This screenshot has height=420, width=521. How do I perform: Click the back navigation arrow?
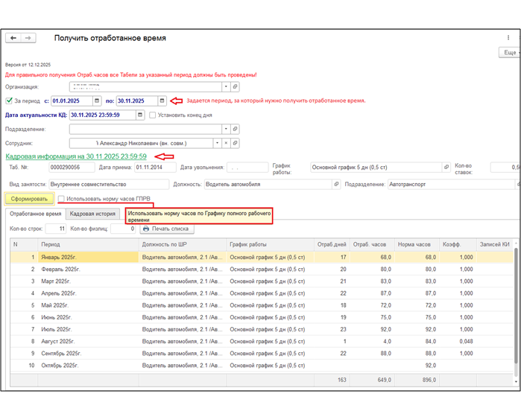coord(13,38)
